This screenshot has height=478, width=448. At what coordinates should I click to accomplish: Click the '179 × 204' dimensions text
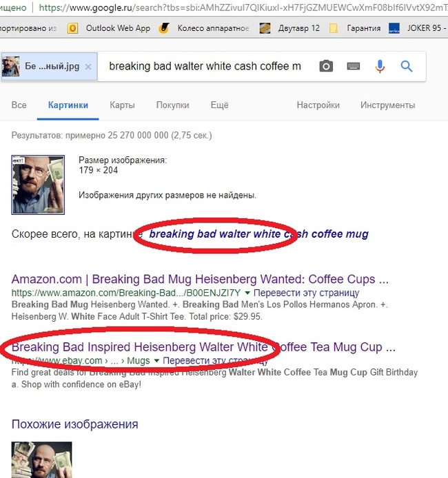tap(98, 170)
